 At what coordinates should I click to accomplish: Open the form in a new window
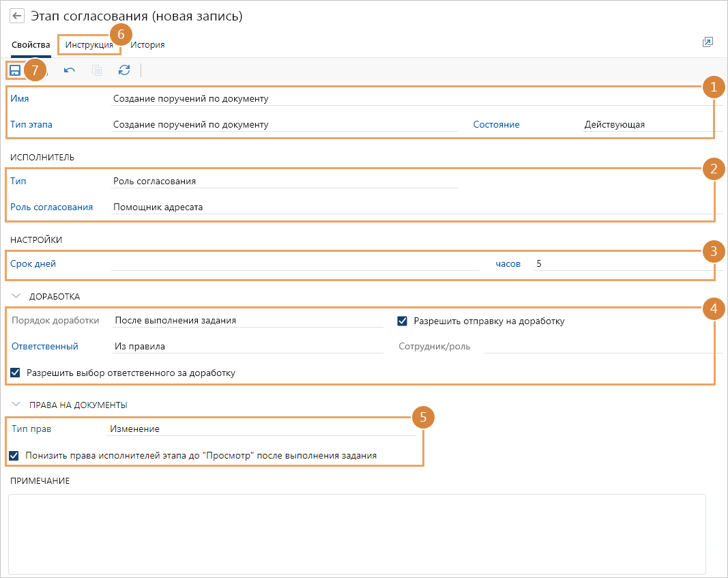click(708, 42)
